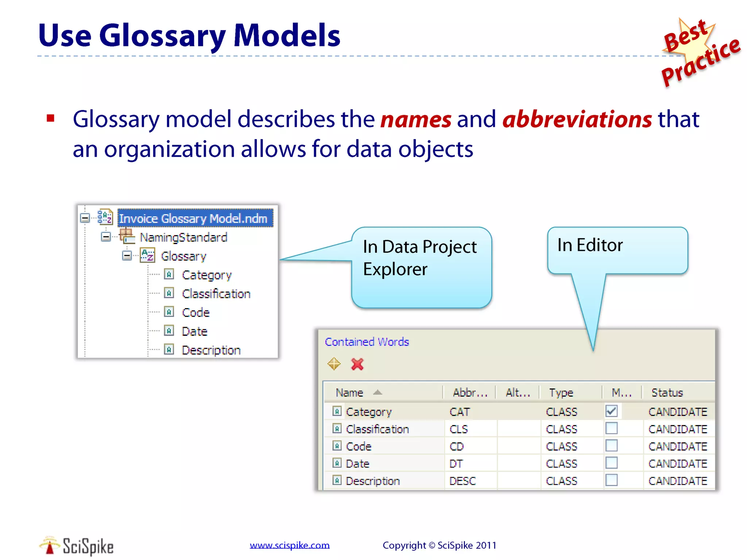Screen dimensions: 747x560
Task: Click the Glossary A-Z node icon
Action: click(x=148, y=255)
